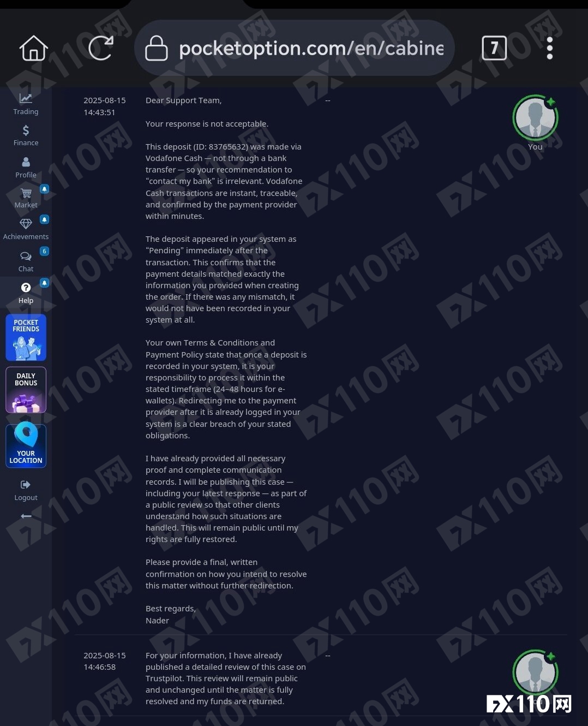This screenshot has height=726, width=588.
Task: Tap the browser home icon
Action: pyautogui.click(x=34, y=48)
